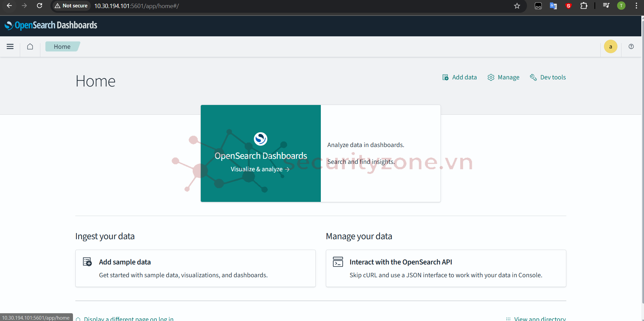Screen dimensions: 644x321
Task: Open the Google Translate extension icon
Action: 553,6
